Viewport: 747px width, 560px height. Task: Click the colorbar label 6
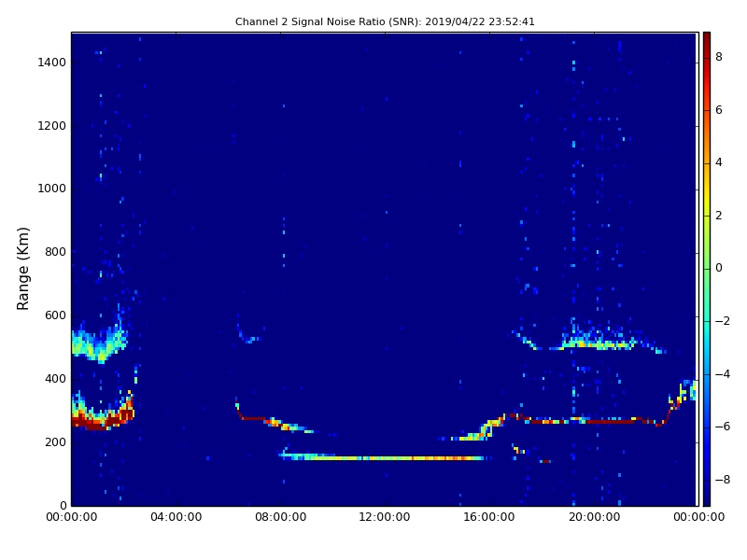719,110
